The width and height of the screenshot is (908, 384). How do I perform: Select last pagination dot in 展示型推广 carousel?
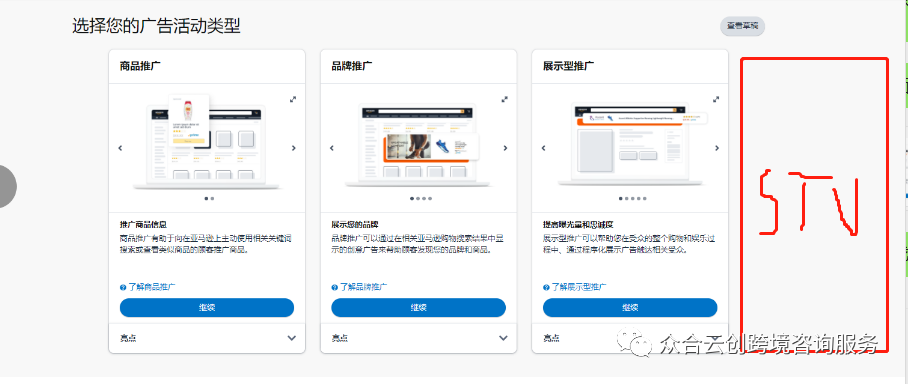pos(646,199)
